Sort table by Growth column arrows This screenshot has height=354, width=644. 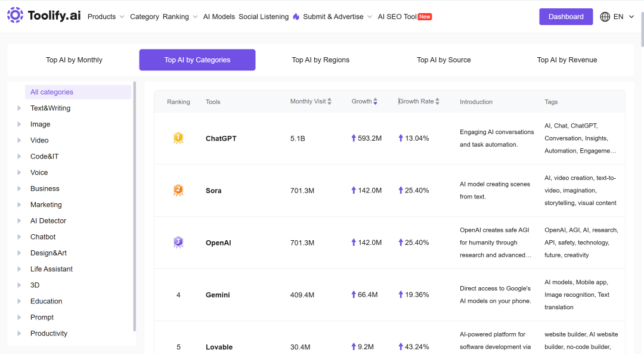point(376,101)
